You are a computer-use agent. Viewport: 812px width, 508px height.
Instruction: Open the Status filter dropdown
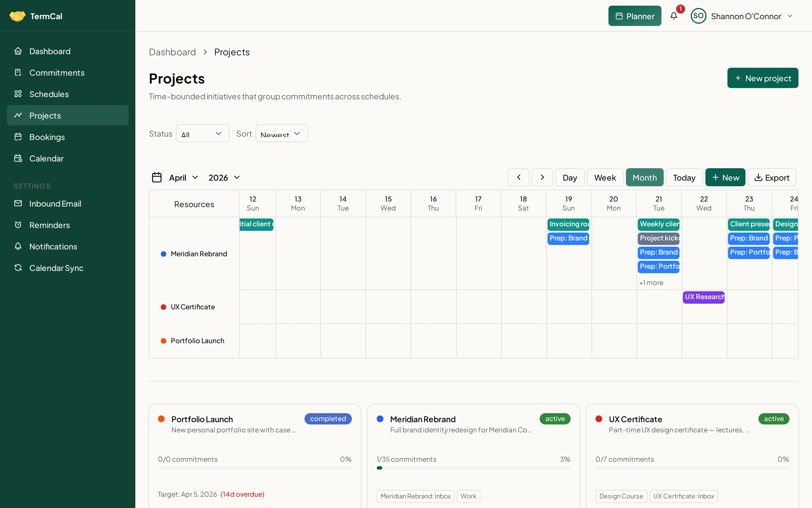[202, 133]
